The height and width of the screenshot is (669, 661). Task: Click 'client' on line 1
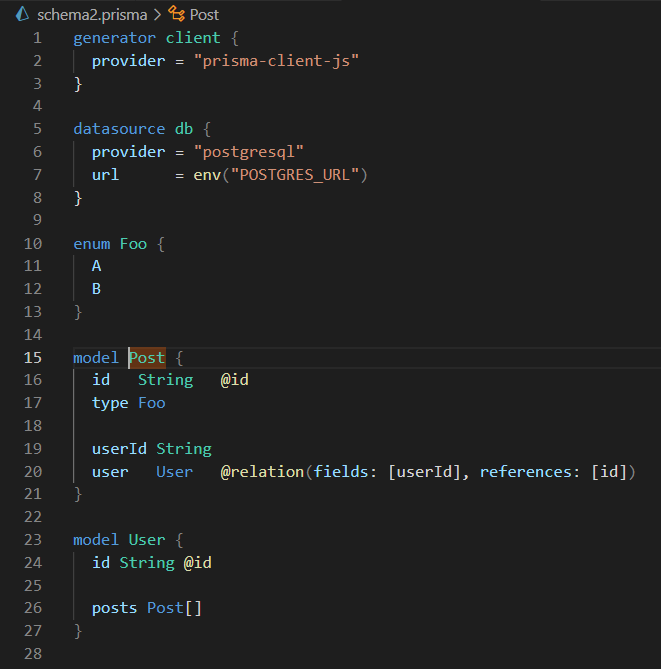coord(193,38)
